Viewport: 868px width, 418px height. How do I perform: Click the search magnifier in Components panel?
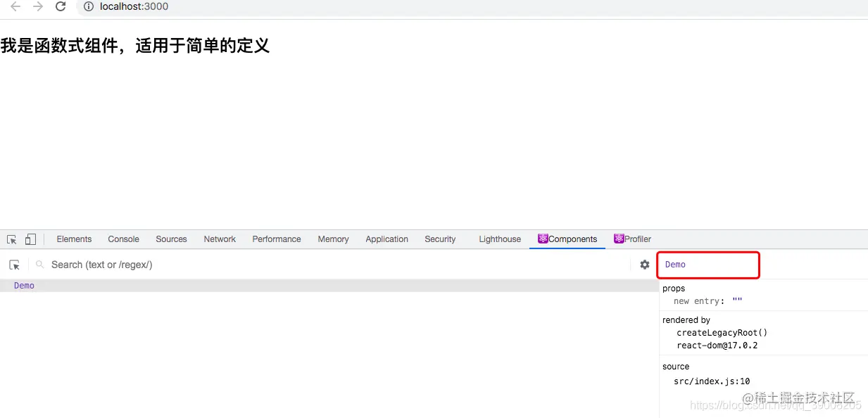click(39, 265)
